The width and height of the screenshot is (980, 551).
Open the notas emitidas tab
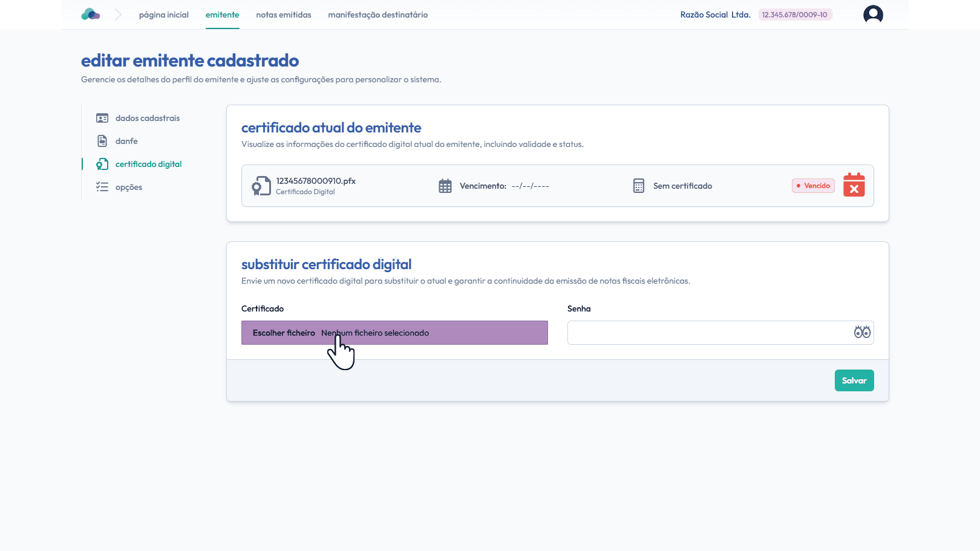pos(283,15)
